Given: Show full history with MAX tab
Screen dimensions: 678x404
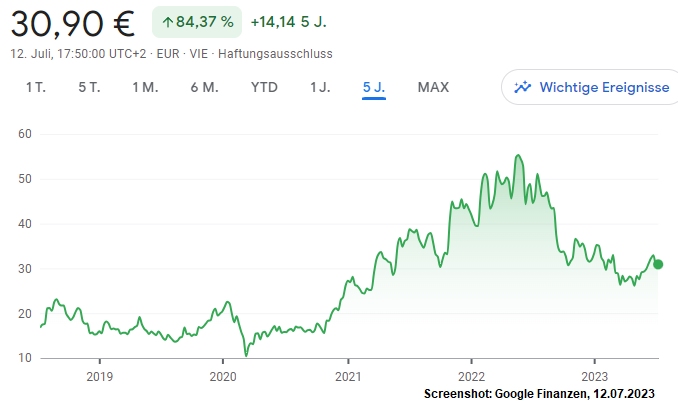Looking at the screenshot, I should coord(433,87).
